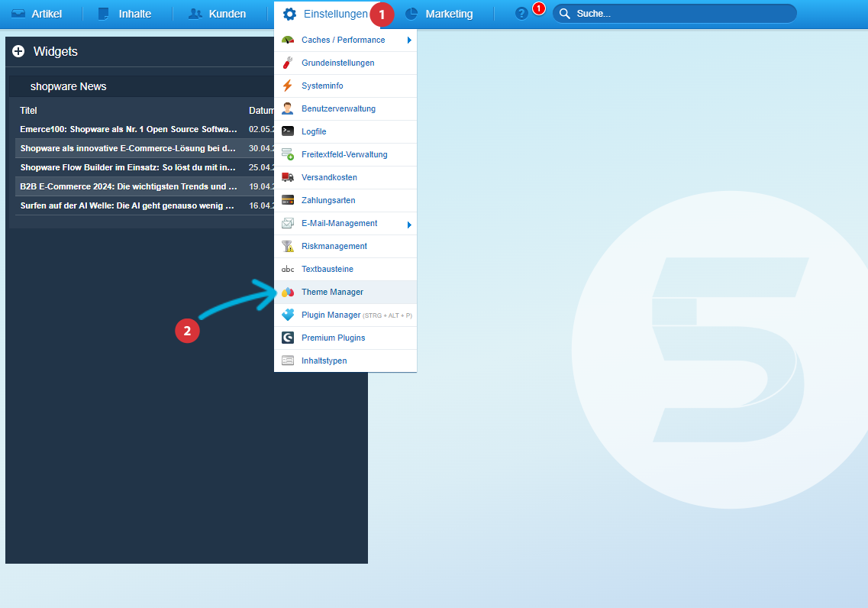This screenshot has width=868, height=608.
Task: Click the Versandkosten truck icon
Action: tap(287, 177)
